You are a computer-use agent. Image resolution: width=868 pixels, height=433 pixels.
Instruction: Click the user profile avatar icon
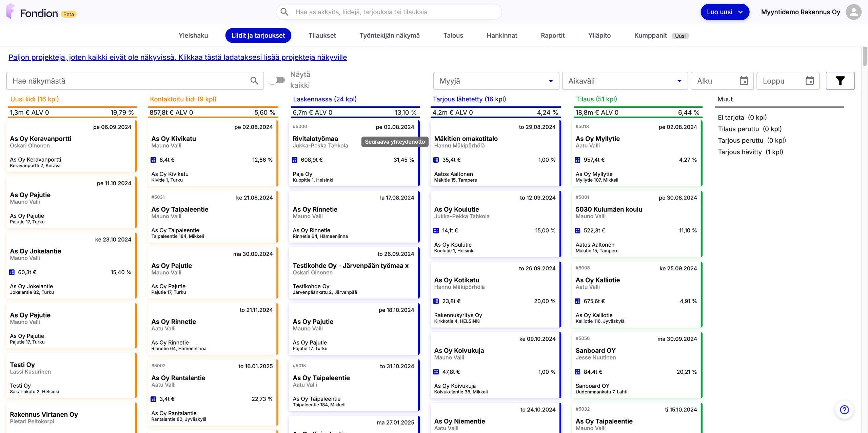(x=853, y=12)
